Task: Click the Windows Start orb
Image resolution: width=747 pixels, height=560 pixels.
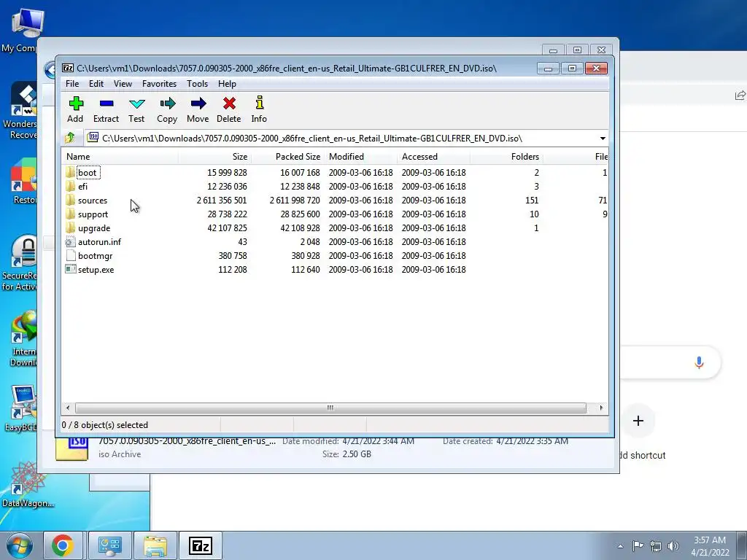Action: click(x=19, y=545)
